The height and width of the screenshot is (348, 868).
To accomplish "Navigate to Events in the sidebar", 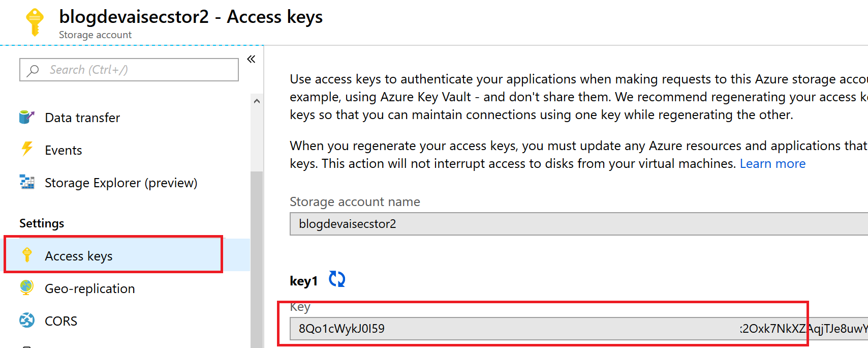I will pos(63,150).
